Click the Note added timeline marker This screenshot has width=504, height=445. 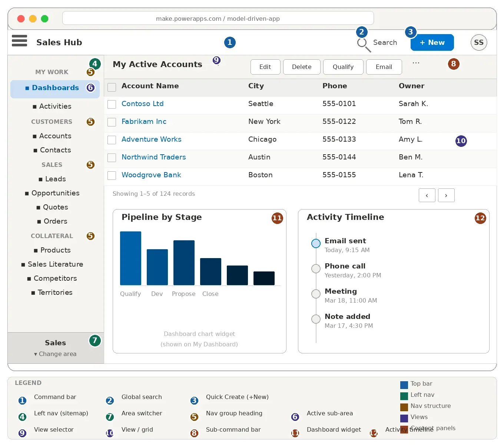click(x=316, y=319)
